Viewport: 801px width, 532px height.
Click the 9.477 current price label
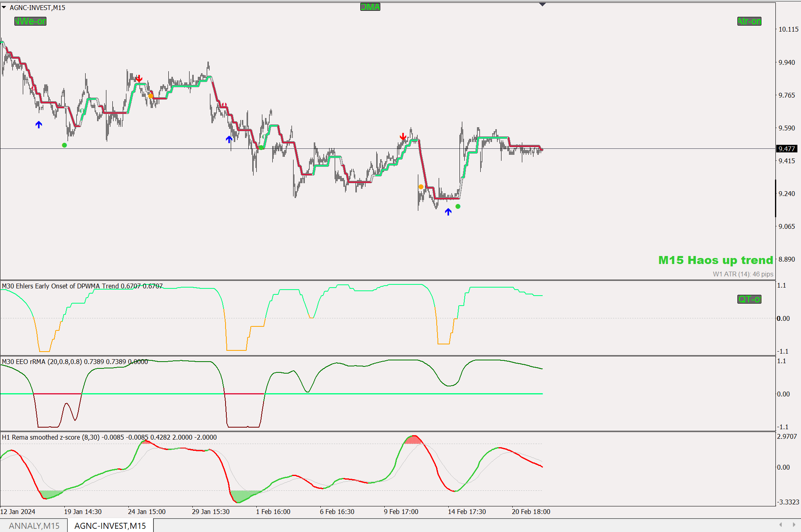(786, 149)
